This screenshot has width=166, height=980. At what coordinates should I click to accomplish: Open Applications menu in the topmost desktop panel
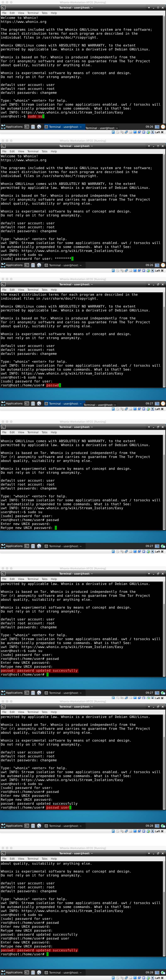click(x=12, y=127)
